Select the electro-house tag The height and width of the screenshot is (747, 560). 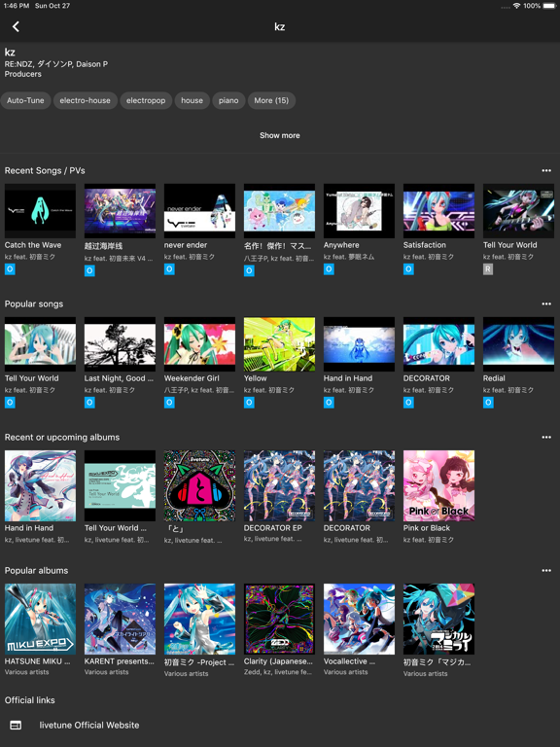tap(86, 100)
